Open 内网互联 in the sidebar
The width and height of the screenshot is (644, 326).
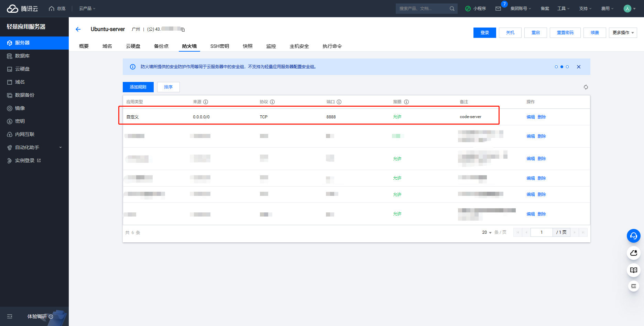(34, 134)
